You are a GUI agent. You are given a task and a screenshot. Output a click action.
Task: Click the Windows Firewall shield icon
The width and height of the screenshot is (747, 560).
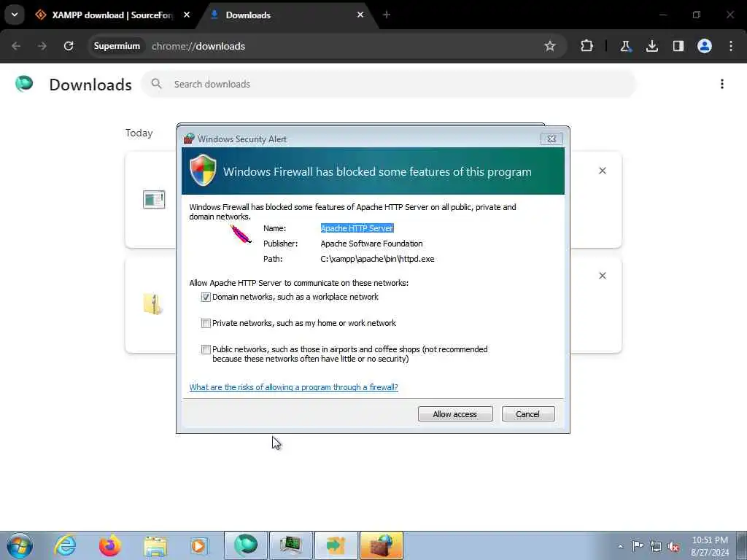(x=203, y=170)
